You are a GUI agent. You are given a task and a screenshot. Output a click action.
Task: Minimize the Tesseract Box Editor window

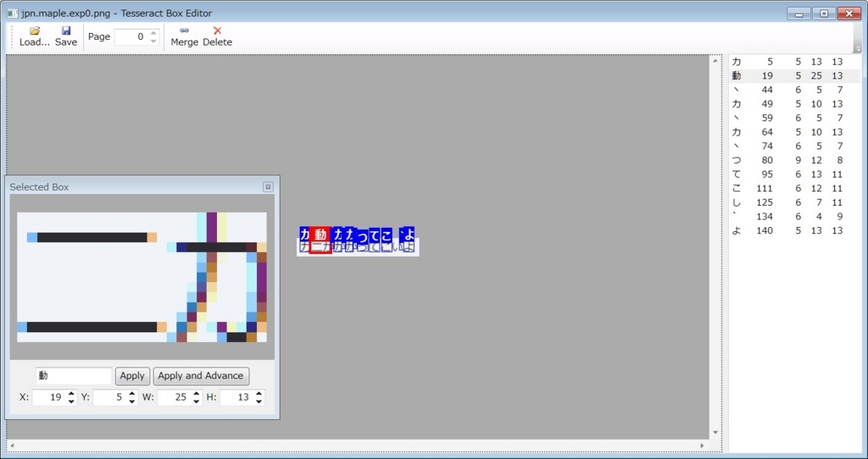point(798,14)
